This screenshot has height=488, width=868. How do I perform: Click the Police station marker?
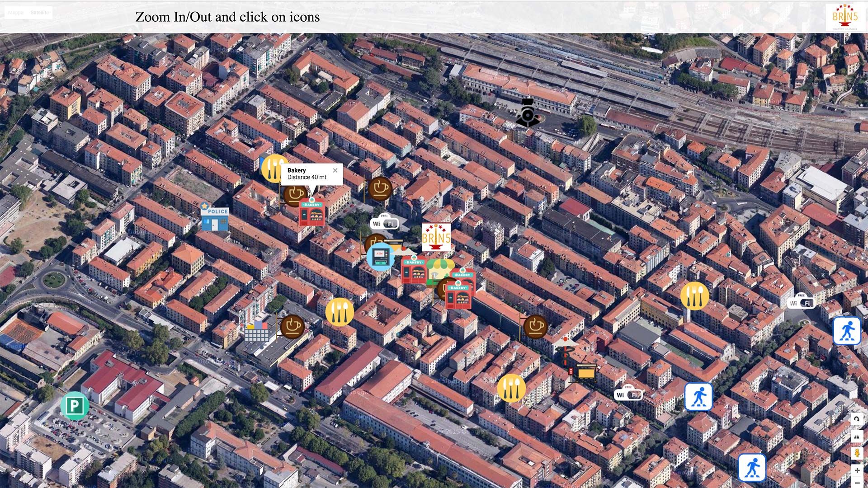(x=215, y=217)
